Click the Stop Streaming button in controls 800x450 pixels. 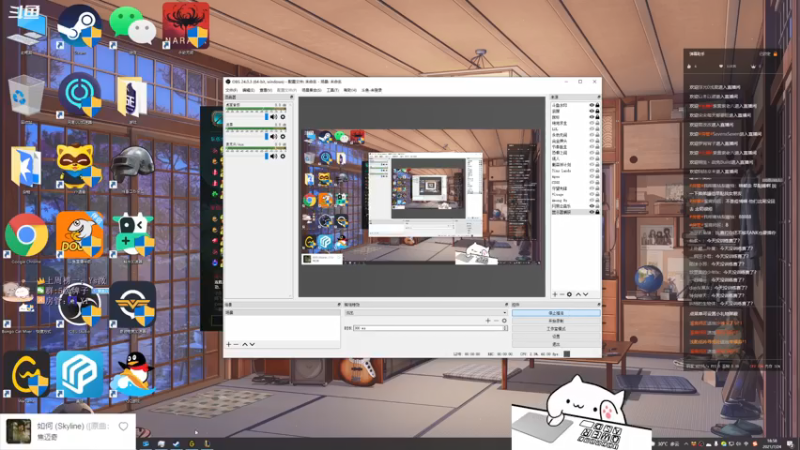click(x=556, y=313)
